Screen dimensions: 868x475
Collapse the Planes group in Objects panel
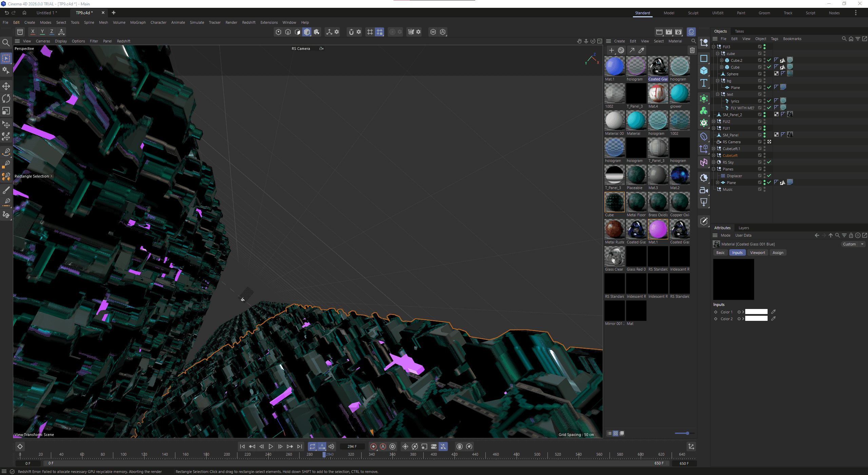[714, 169]
